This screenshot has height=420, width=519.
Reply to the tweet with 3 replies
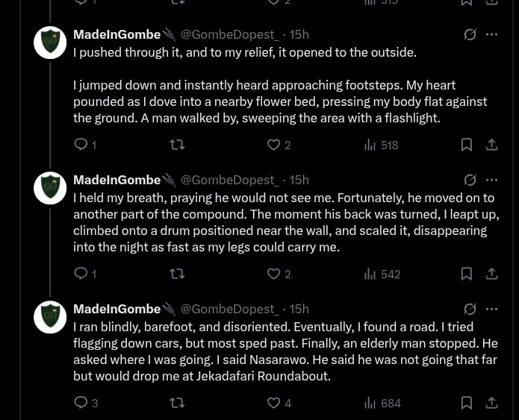[81, 403]
